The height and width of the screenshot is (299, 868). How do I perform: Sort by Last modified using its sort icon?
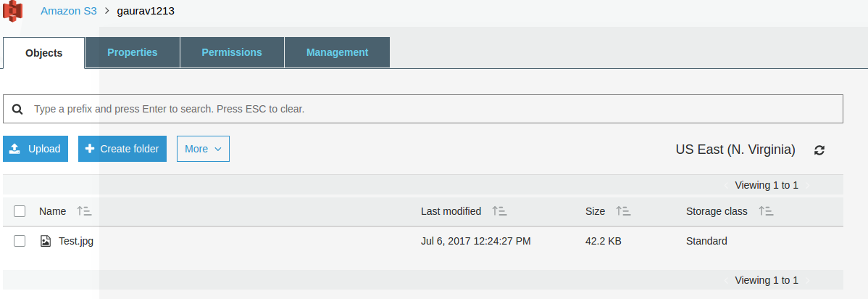tap(499, 210)
